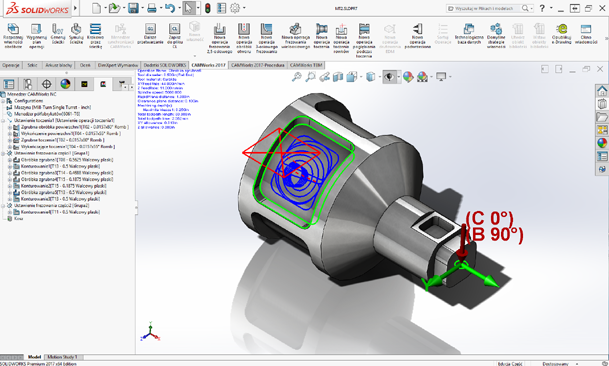Select the DisplayManager appearance sphere tab icon
This screenshot has height=366, width=609.
tap(65, 84)
